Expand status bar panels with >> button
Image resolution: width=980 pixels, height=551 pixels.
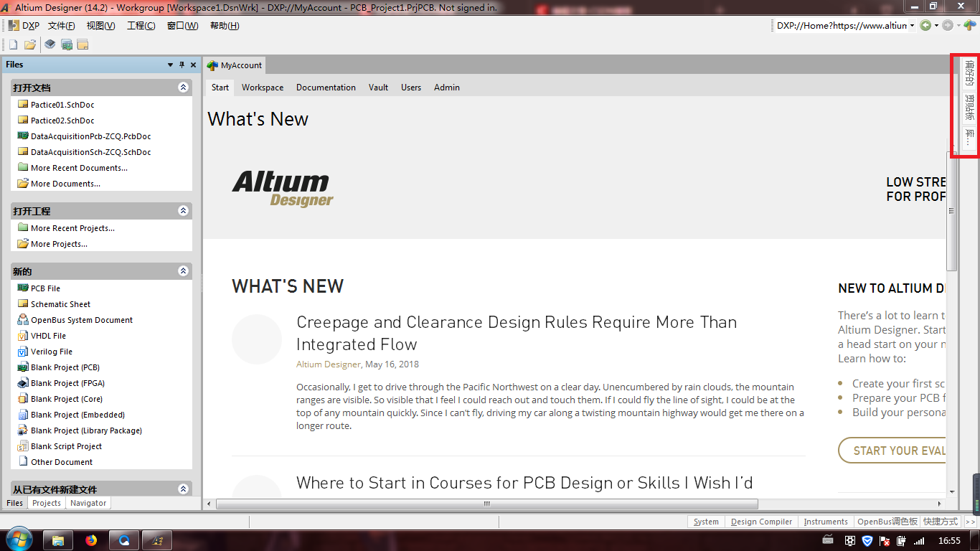coord(970,522)
